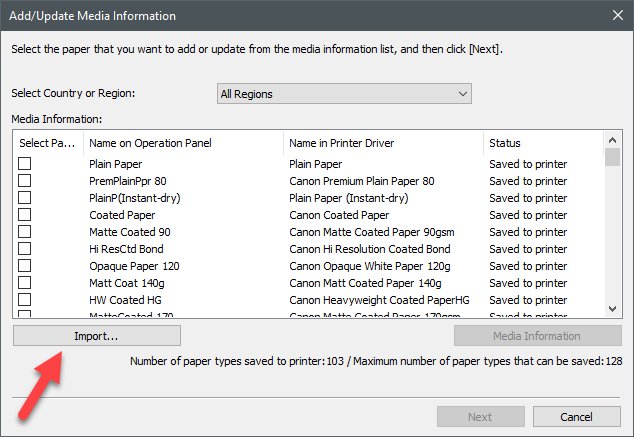Select the PremPlainPpr 80 checkbox
The width and height of the screenshot is (634, 437).
pos(25,181)
